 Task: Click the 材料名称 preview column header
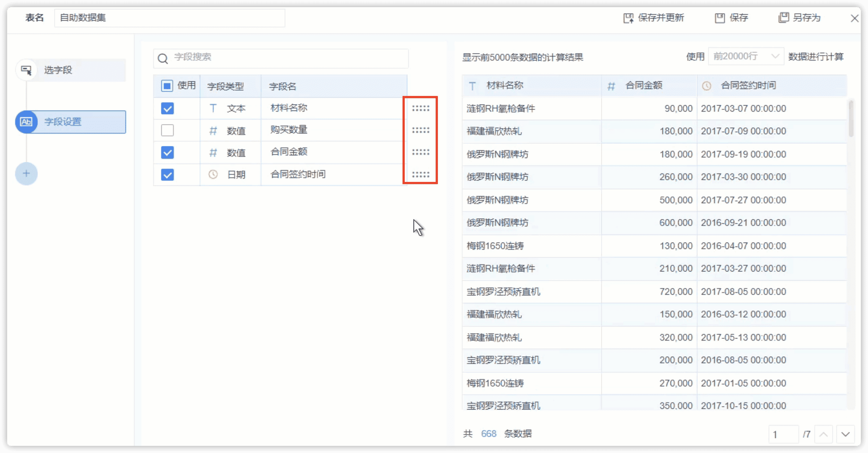[x=532, y=86]
